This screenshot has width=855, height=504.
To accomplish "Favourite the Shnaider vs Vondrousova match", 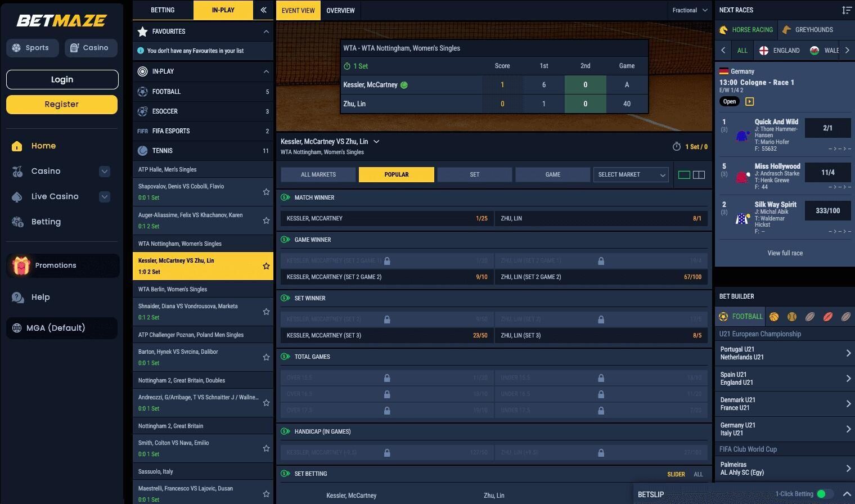I will tap(266, 312).
